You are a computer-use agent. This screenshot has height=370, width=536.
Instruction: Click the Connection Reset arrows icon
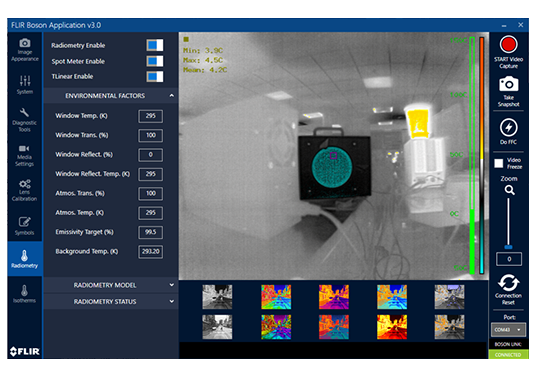click(508, 282)
